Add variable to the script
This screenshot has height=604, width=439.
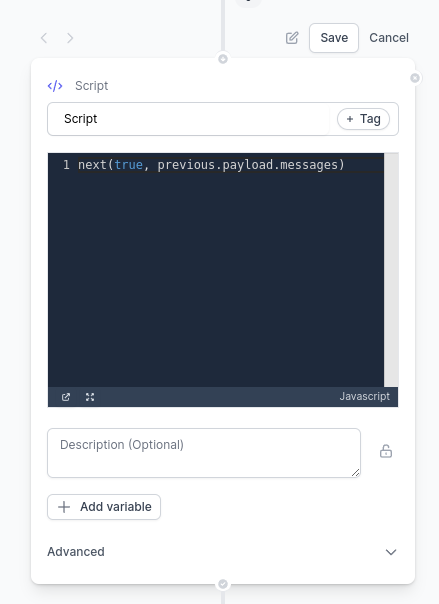coord(104,507)
